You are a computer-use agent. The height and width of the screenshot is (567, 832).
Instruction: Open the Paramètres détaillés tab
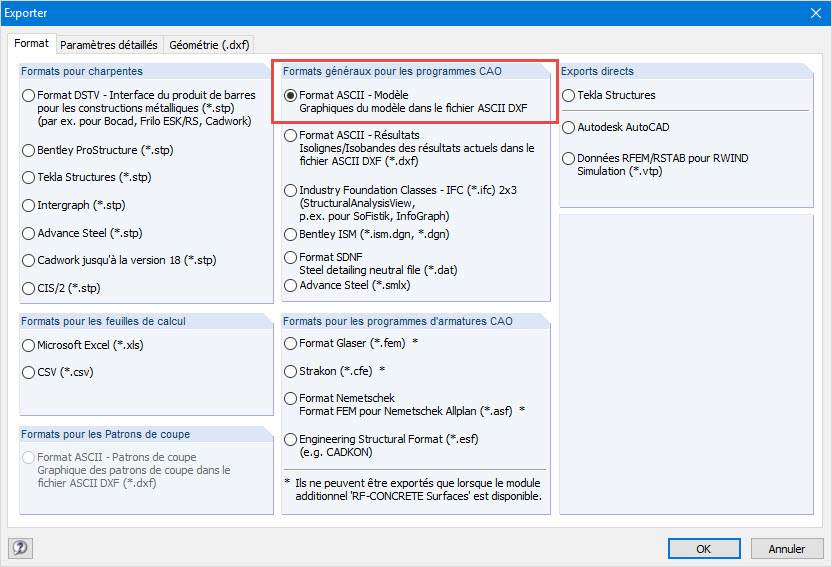click(109, 45)
